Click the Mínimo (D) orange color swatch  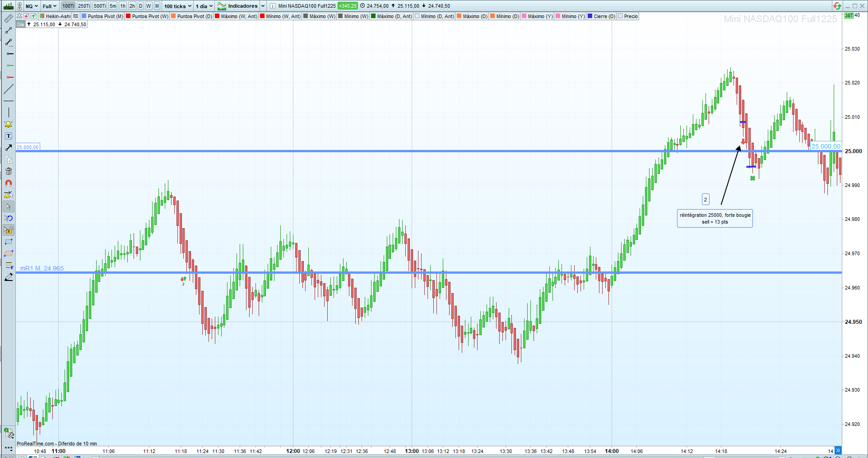point(492,16)
